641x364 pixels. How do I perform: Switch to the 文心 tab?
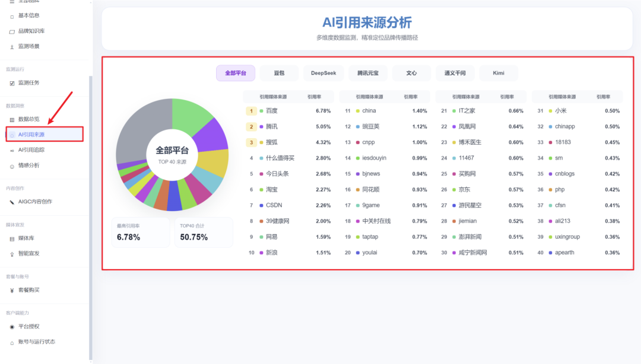pos(411,73)
